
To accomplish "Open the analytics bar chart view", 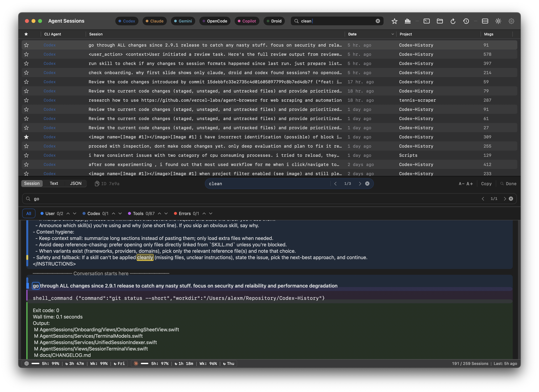I will 408,21.
